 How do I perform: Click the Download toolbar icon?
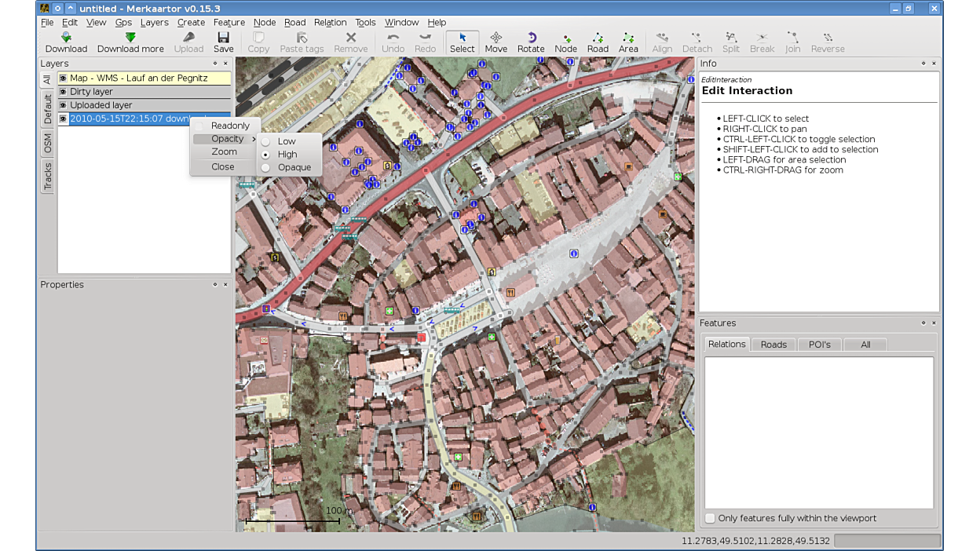coord(66,42)
